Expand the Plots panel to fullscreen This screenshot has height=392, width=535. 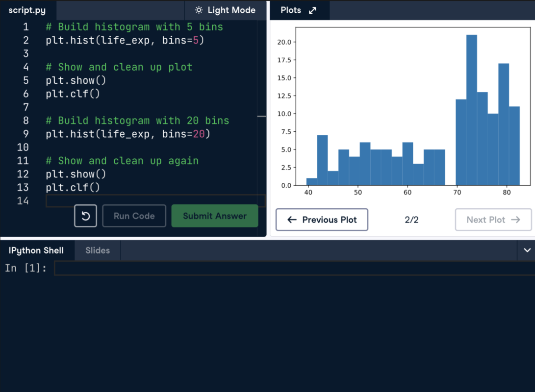(312, 10)
